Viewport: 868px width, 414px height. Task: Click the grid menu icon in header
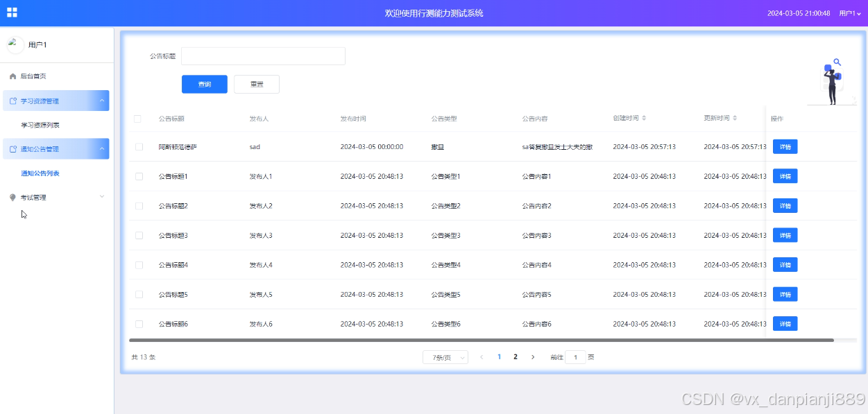(x=12, y=12)
